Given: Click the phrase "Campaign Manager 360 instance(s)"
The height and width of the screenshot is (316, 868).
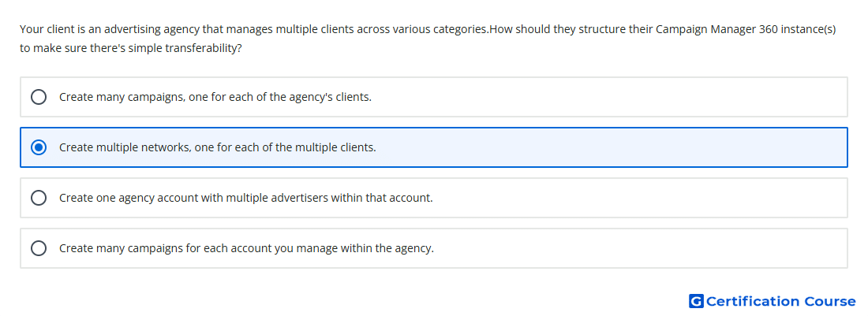Looking at the screenshot, I should click(746, 29).
